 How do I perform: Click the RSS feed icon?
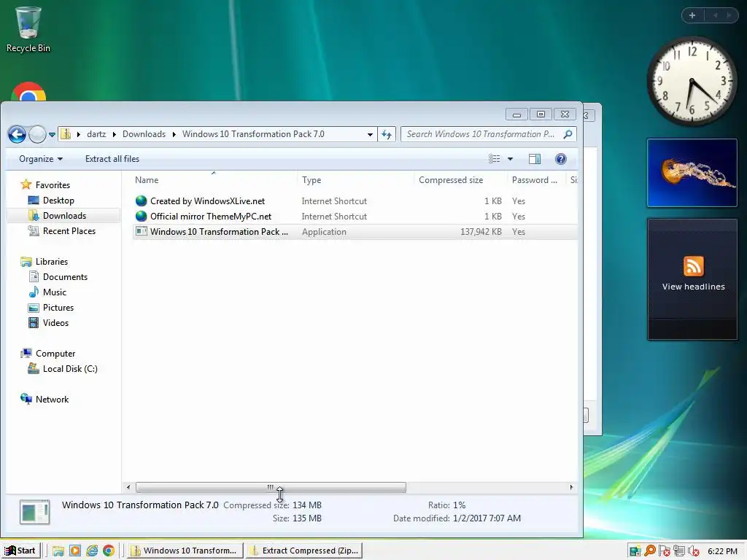point(693,265)
